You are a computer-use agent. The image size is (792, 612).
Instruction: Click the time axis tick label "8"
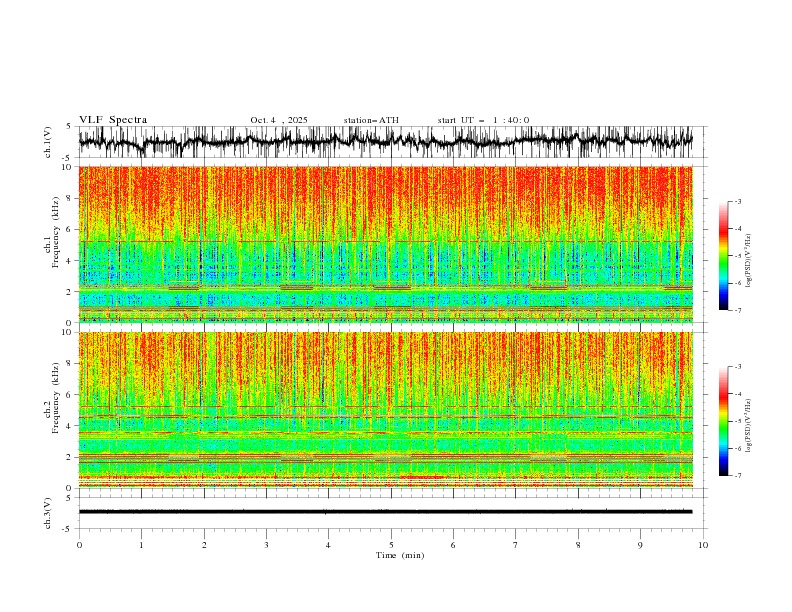(x=578, y=545)
